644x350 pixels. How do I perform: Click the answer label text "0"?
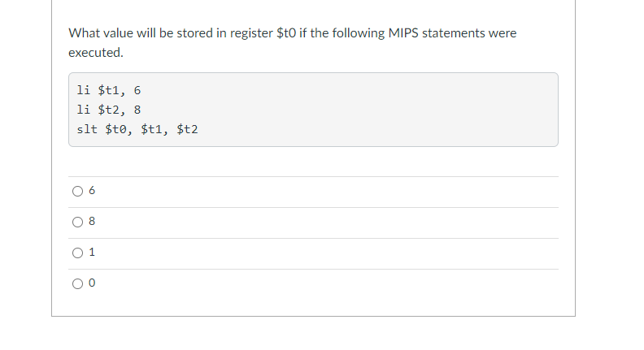pos(92,283)
